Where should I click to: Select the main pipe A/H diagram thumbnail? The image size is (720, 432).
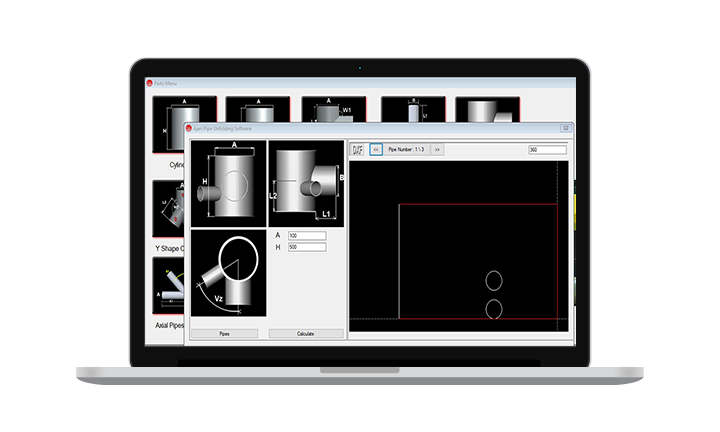(229, 184)
